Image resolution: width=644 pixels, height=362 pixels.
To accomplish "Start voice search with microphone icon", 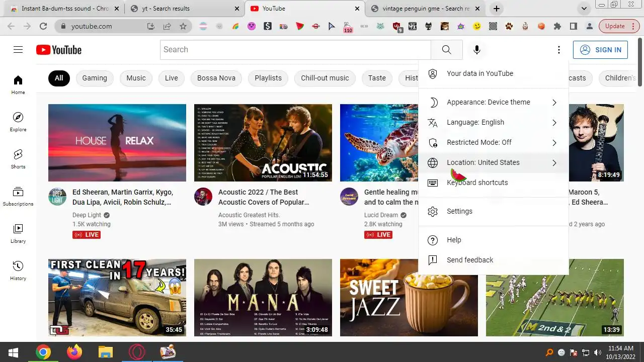I will coord(476,49).
